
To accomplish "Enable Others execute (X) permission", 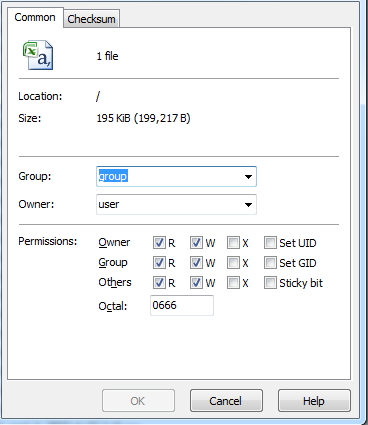I will [233, 283].
